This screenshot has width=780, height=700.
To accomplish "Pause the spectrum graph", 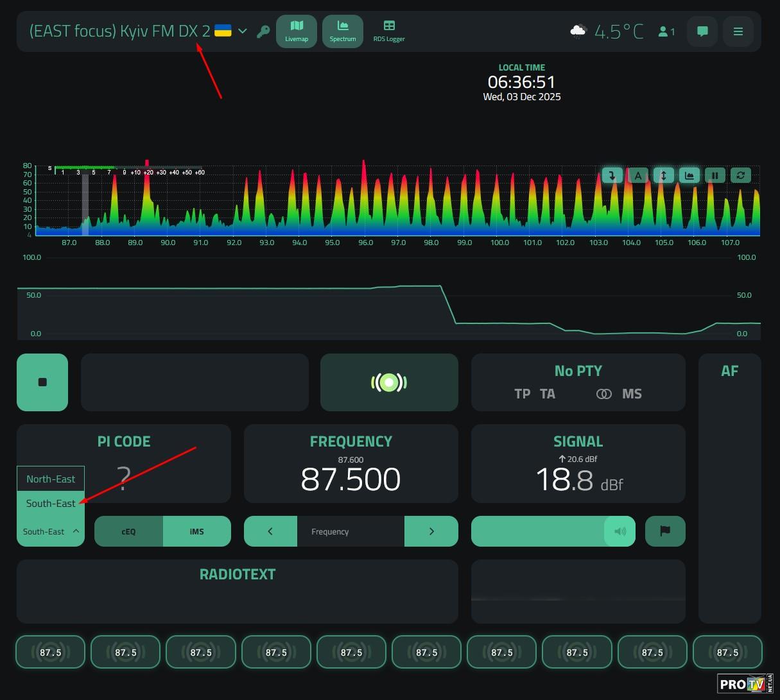I will (x=715, y=175).
